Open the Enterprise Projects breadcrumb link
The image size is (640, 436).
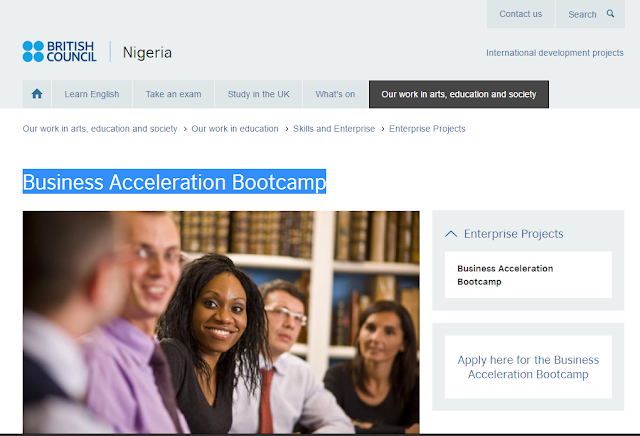[x=427, y=129]
